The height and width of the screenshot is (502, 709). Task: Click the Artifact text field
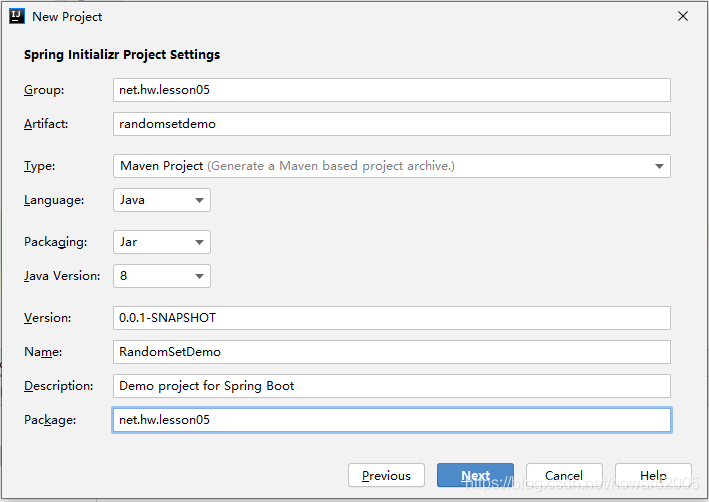click(392, 124)
